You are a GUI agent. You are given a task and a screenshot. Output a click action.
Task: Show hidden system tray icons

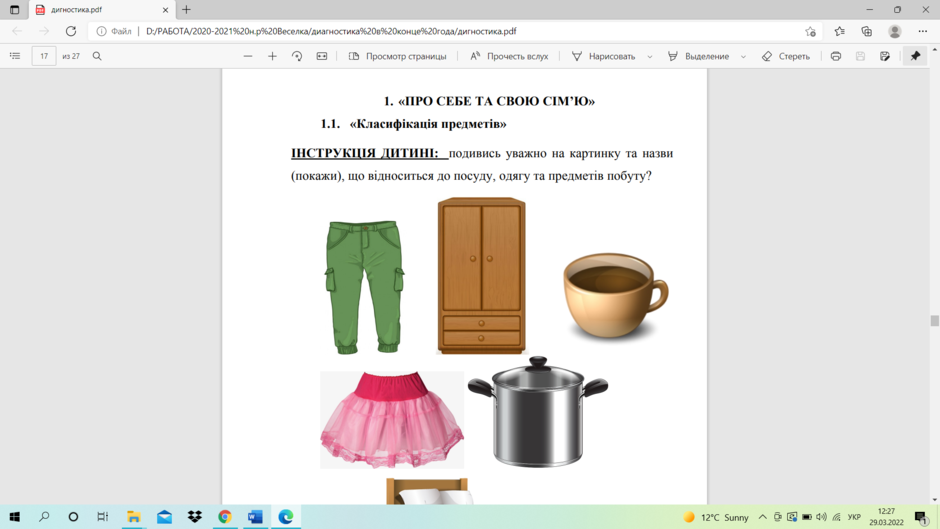(763, 517)
